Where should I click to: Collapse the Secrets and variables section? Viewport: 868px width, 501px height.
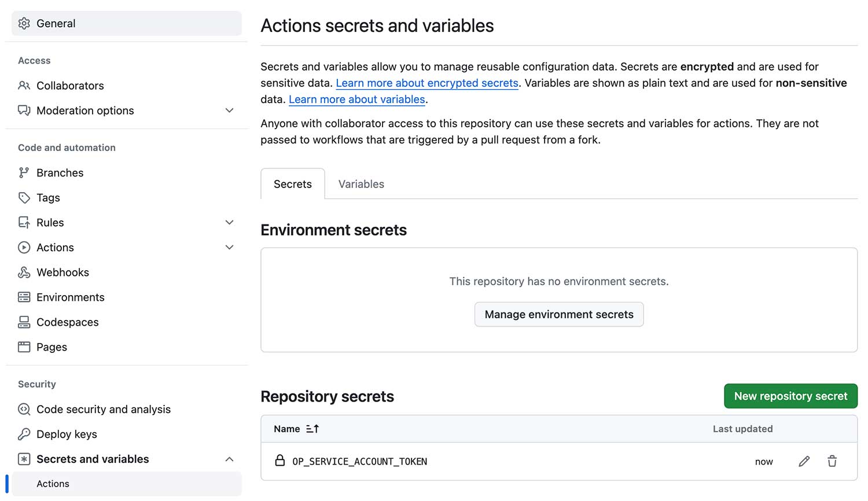click(229, 459)
